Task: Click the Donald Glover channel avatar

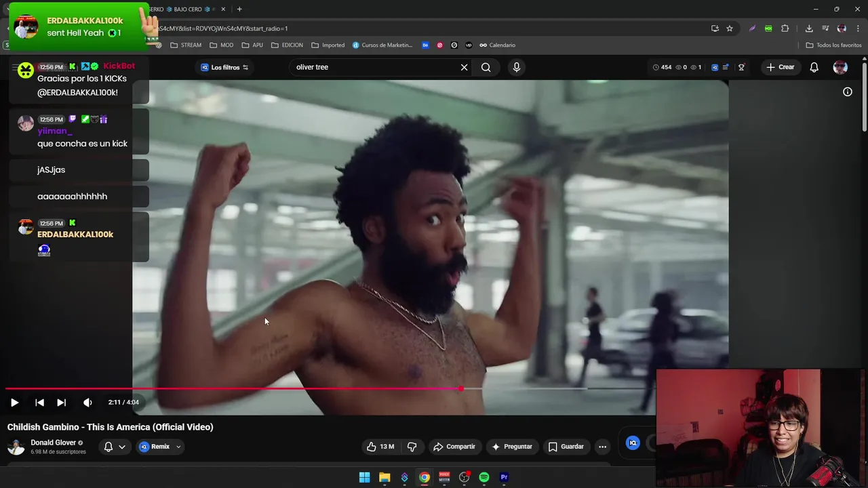Action: pos(16,447)
